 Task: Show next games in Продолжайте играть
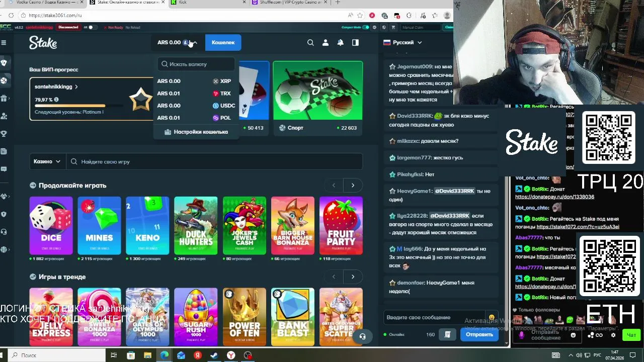click(353, 186)
